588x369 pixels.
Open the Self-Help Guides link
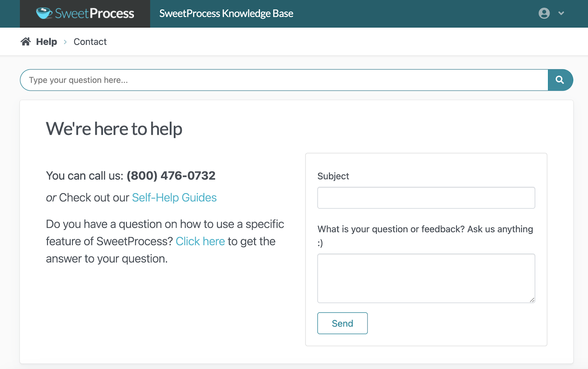click(174, 198)
